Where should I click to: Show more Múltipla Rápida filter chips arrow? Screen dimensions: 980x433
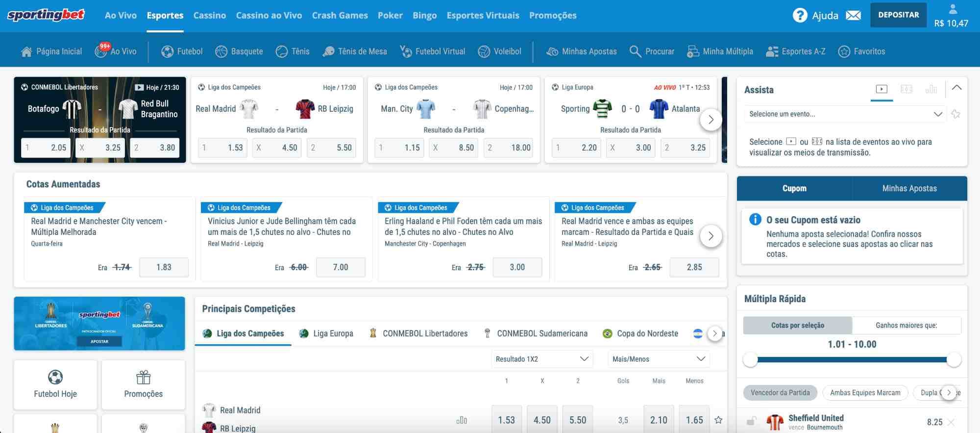949,392
